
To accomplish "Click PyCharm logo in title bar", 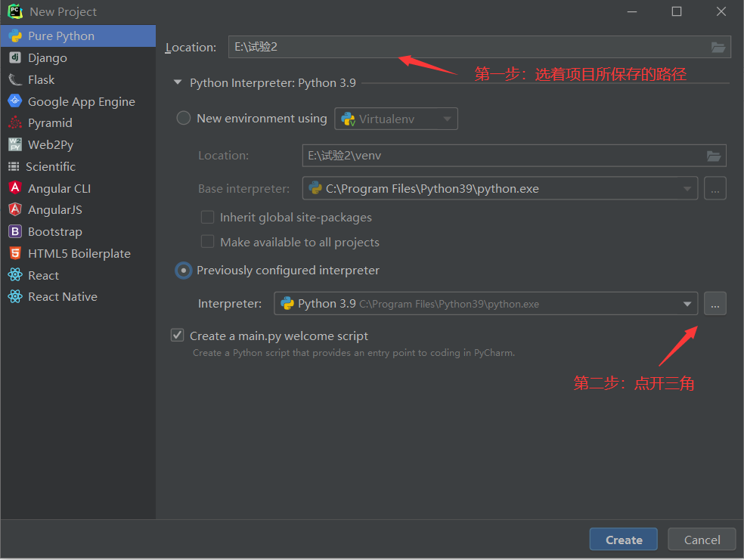I will click(15, 11).
